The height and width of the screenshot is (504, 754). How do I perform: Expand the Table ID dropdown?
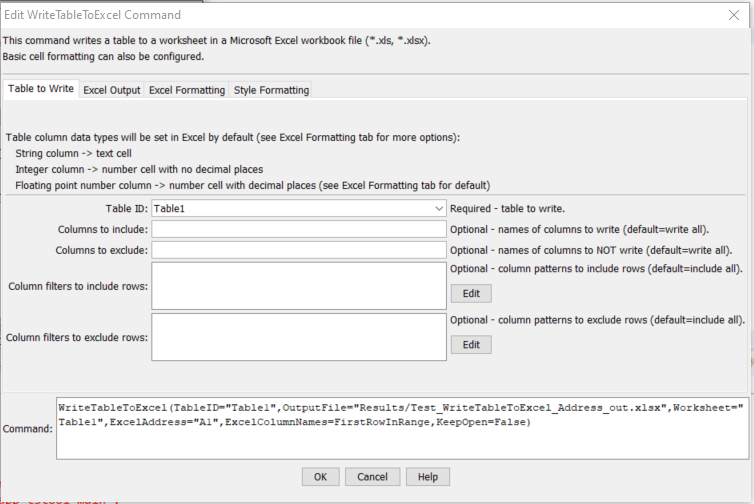click(x=439, y=209)
